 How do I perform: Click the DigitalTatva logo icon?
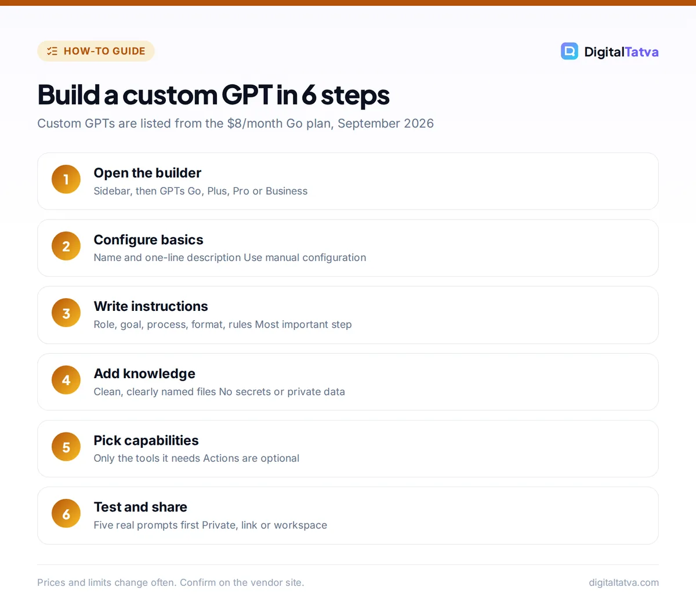[x=570, y=51]
